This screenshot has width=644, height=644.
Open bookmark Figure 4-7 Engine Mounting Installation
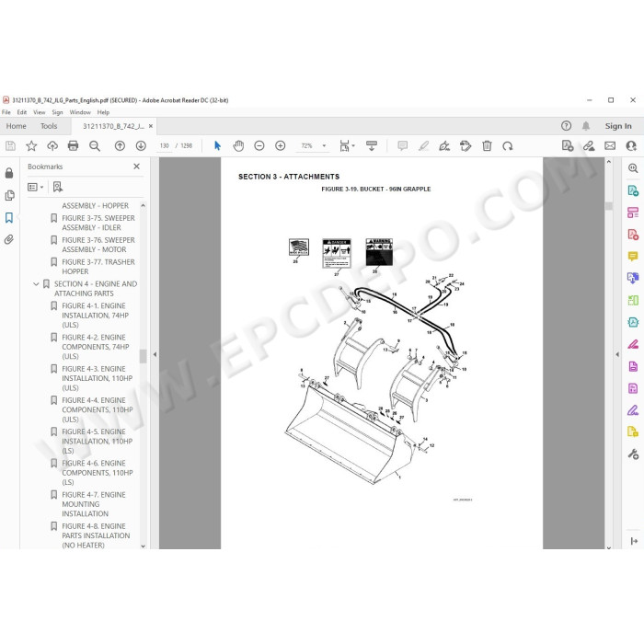point(94,504)
